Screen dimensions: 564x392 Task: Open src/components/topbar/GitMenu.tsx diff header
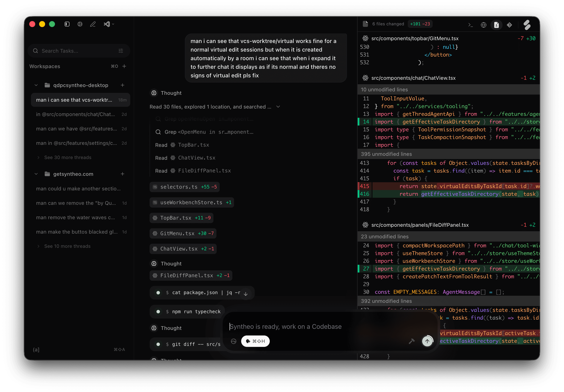pyautogui.click(x=449, y=38)
